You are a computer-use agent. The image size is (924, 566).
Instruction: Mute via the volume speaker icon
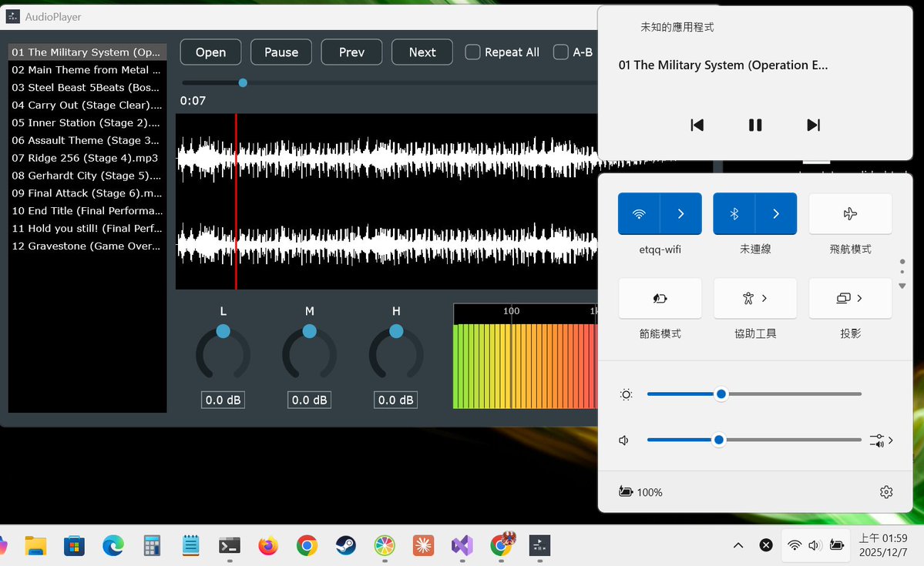click(624, 440)
